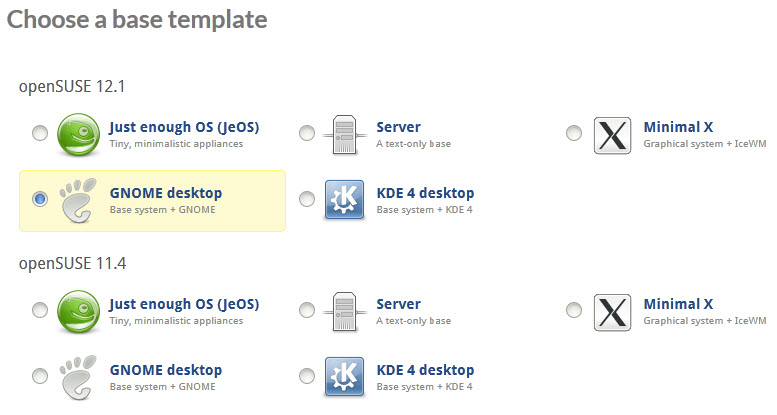Click the GNOME foot icon under openSUSE 11.4
This screenshot has width=777, height=415.
pyautogui.click(x=78, y=377)
